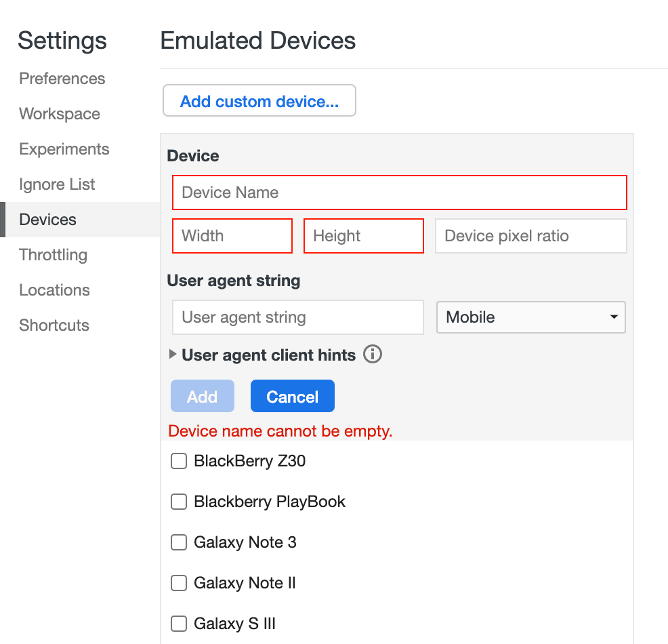
Task: Enable the Galaxy S III device
Action: 178,624
